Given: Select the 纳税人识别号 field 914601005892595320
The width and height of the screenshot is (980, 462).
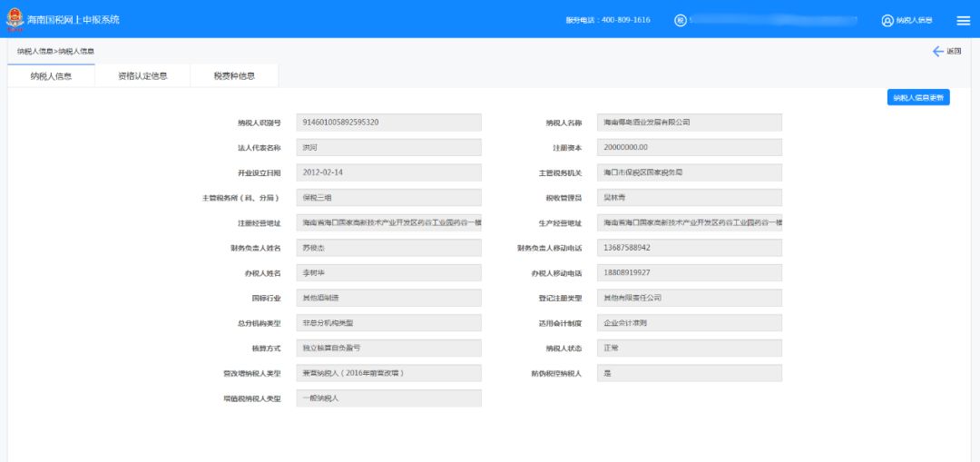Looking at the screenshot, I should tap(388, 123).
